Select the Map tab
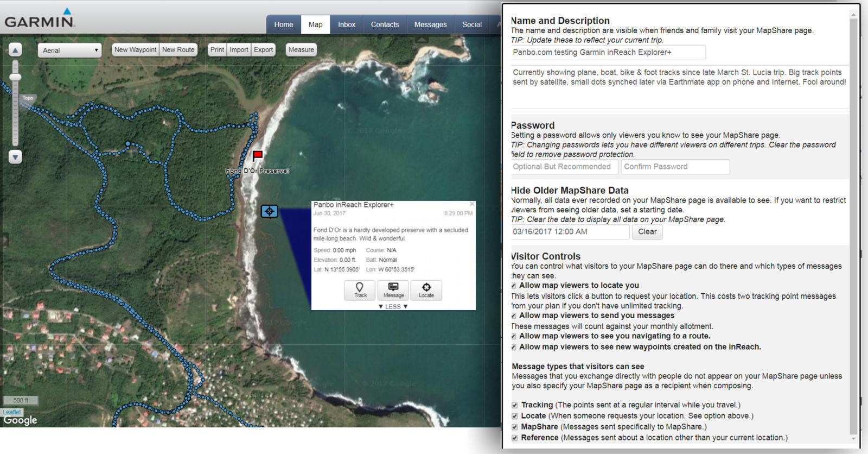 point(315,24)
